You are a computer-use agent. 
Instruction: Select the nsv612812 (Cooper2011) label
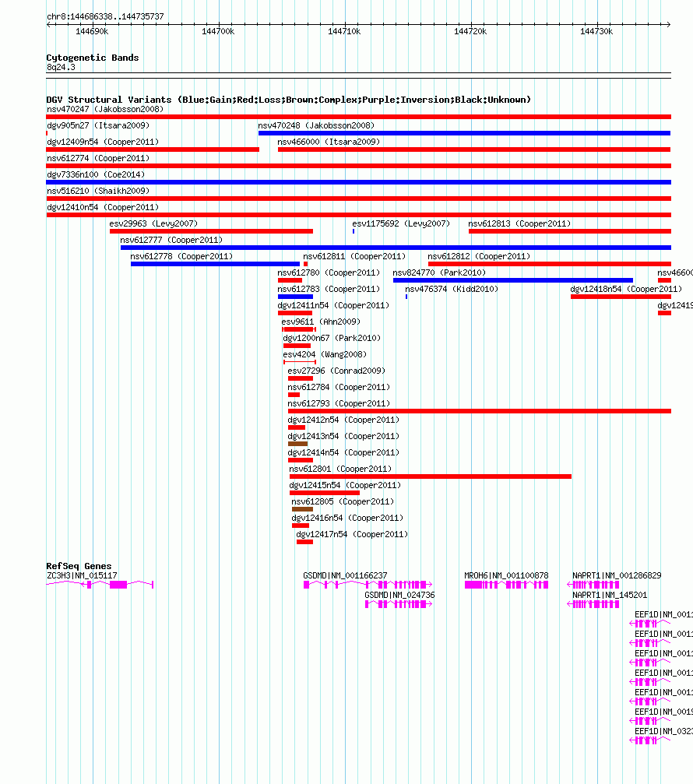[479, 256]
